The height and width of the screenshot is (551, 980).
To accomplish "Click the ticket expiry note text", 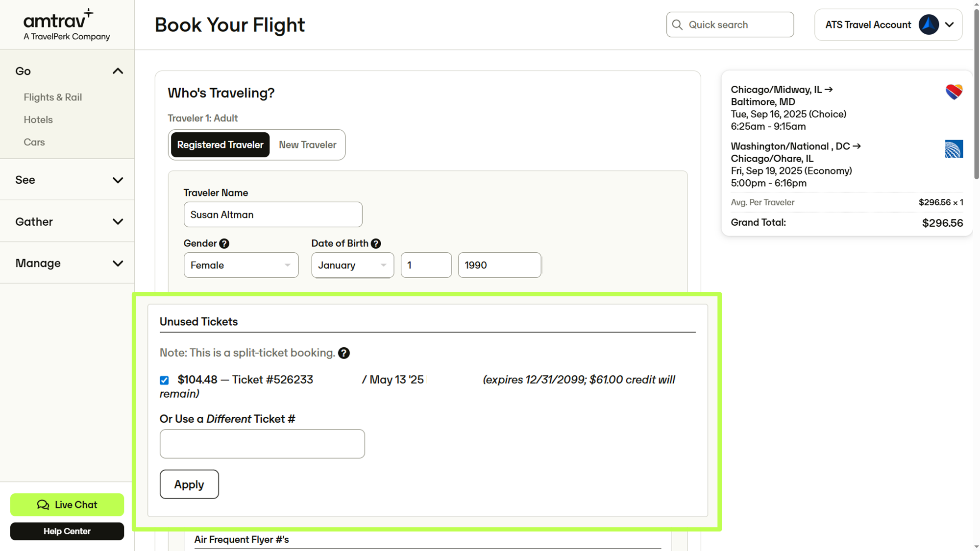I will click(x=417, y=386).
